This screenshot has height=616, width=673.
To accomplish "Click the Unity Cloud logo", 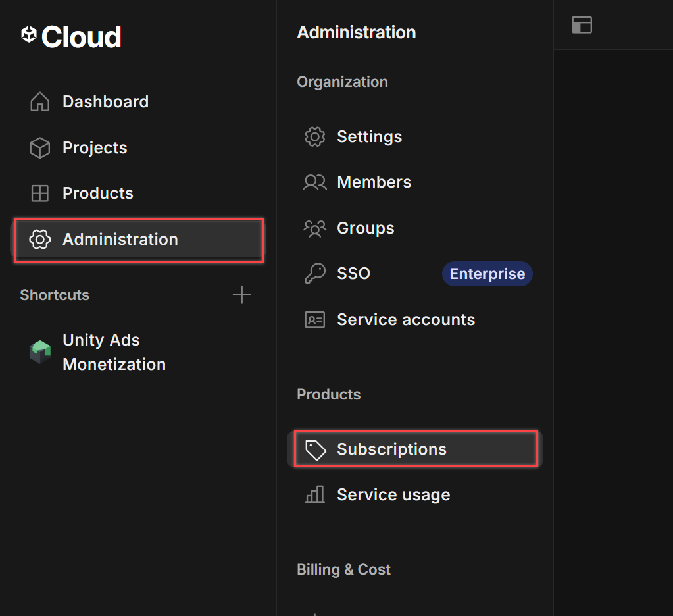I will [71, 36].
